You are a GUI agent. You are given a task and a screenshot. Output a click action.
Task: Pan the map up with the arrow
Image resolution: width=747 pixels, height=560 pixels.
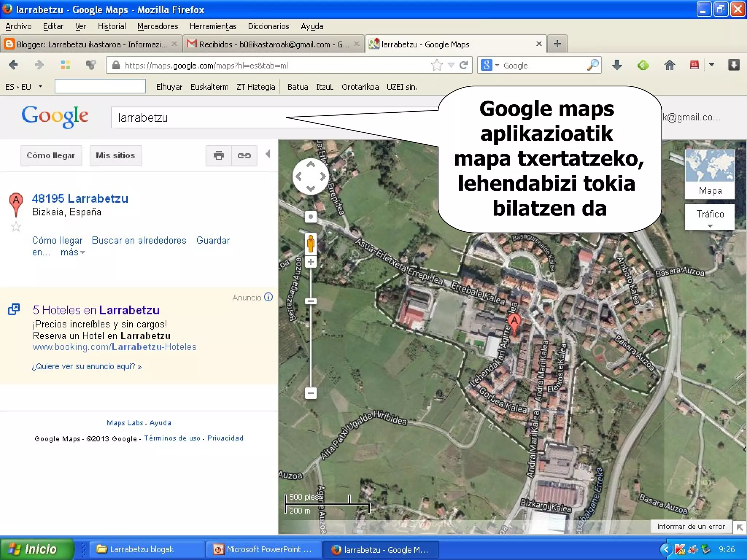(x=310, y=165)
